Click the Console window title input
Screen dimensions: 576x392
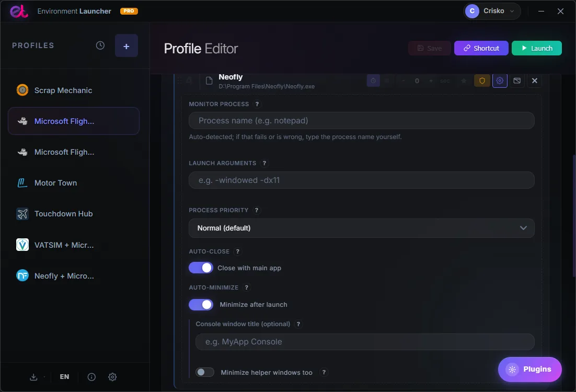tap(365, 342)
